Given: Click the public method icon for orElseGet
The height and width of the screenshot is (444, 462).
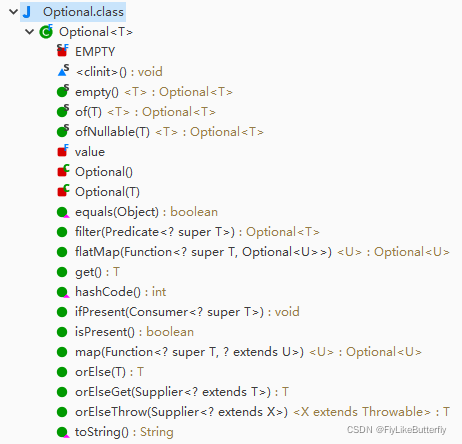Looking at the screenshot, I should tap(62, 392).
